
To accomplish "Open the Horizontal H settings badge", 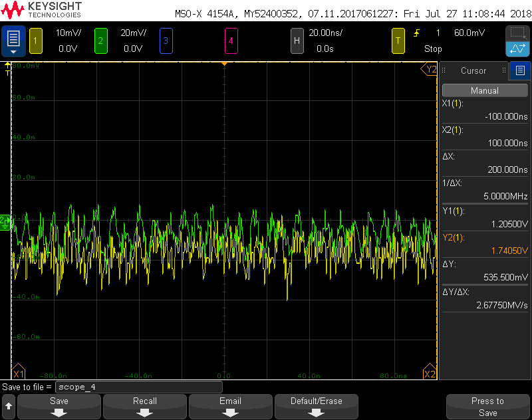I will 297,41.
